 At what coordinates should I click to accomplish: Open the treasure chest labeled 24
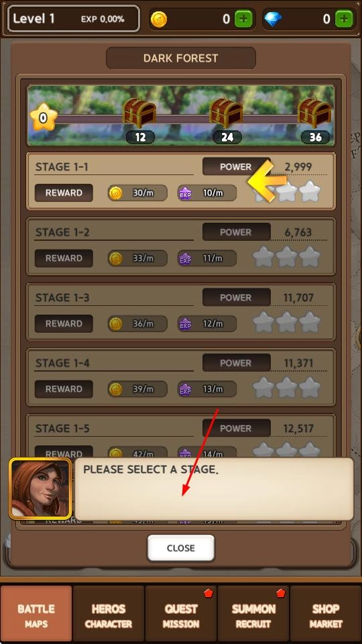pos(226,113)
